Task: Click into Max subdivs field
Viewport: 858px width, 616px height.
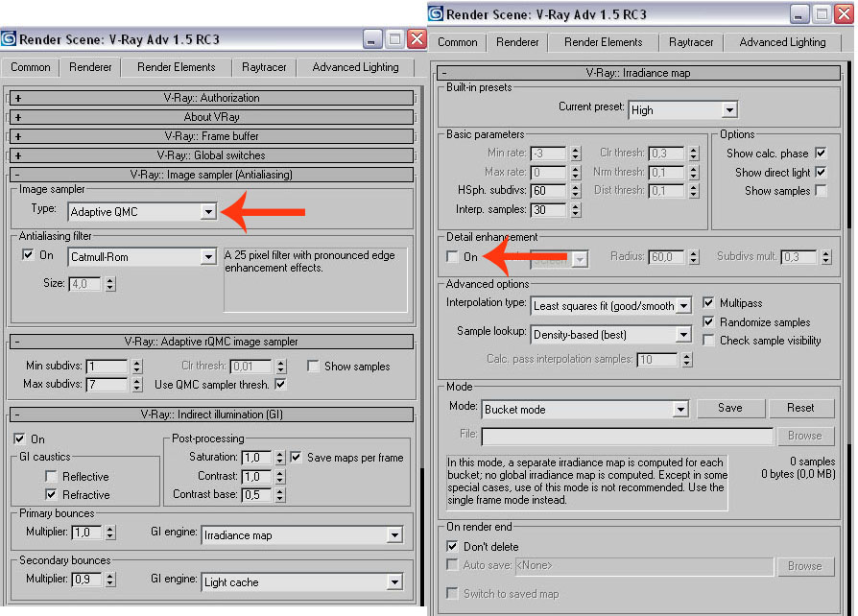Action: point(107,385)
